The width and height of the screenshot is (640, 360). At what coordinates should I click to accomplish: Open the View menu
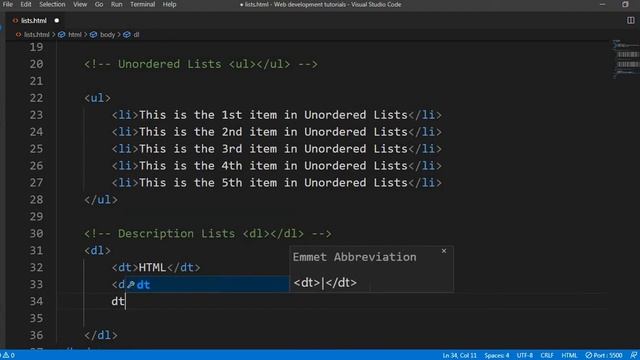coord(80,4)
